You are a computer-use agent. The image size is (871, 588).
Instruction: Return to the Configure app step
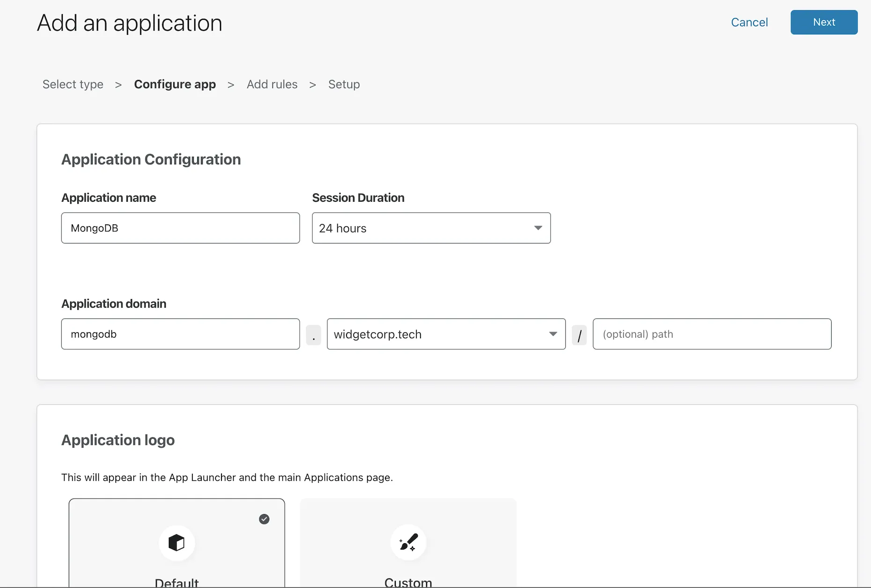click(175, 84)
